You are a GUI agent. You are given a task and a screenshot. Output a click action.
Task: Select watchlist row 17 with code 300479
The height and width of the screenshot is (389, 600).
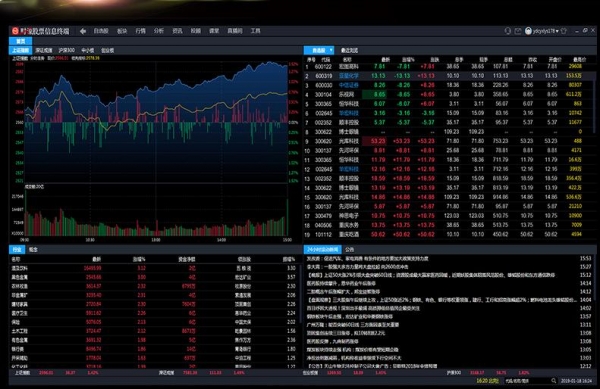(449, 216)
